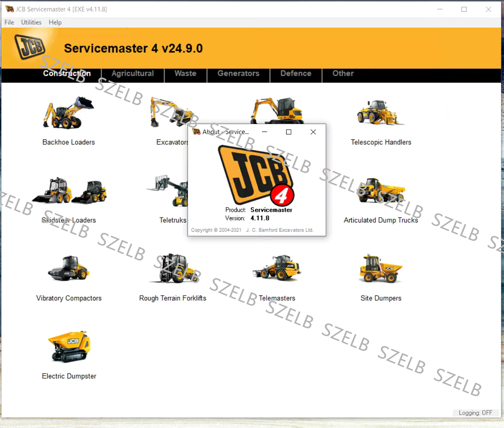Click the 'JCB Servicemaster 4 [EXE v4.11.8]' window title
Image resolution: width=504 pixels, height=428 pixels.
tap(61, 9)
